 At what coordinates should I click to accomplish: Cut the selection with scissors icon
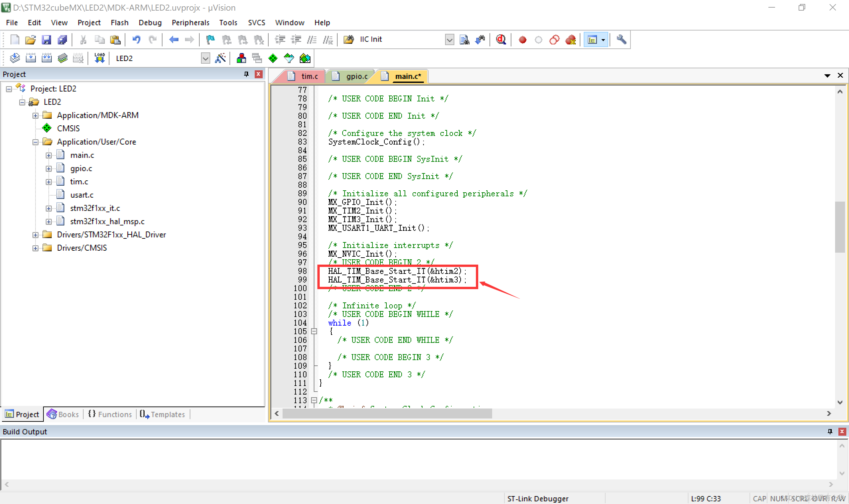[83, 40]
